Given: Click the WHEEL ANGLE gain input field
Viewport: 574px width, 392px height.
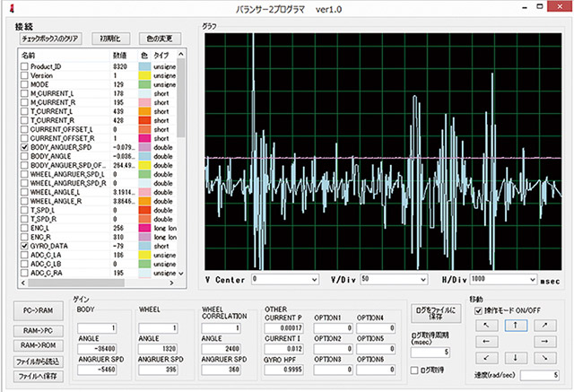Looking at the screenshot, I should click(x=158, y=349).
